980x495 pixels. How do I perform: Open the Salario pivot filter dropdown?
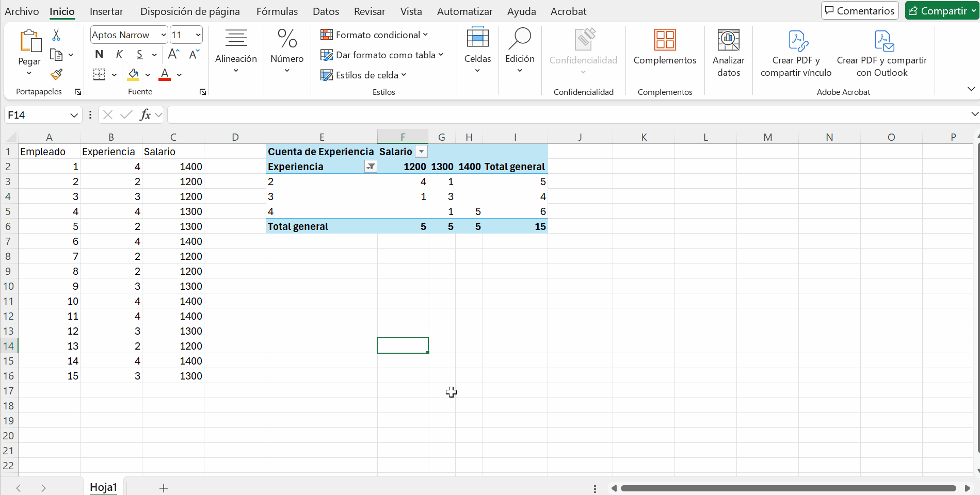[422, 152]
